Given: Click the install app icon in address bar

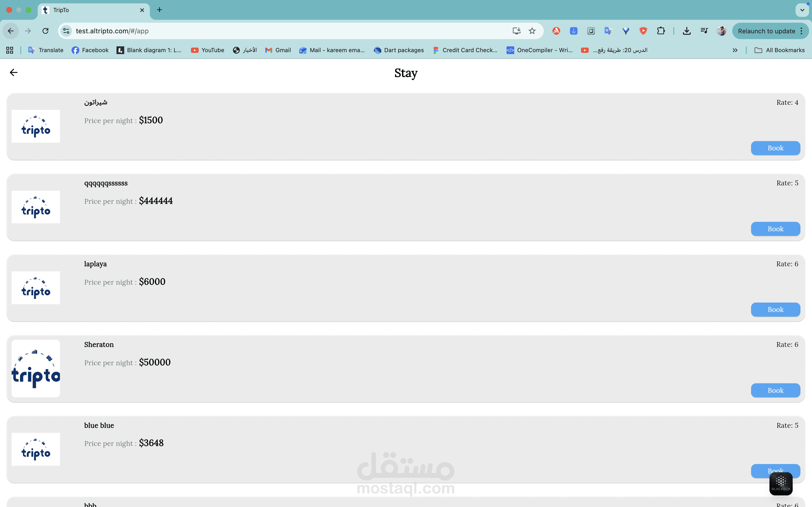Looking at the screenshot, I should point(516,31).
